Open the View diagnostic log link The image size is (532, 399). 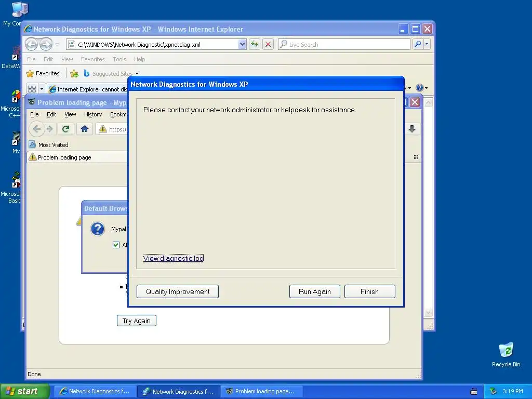coord(174,258)
